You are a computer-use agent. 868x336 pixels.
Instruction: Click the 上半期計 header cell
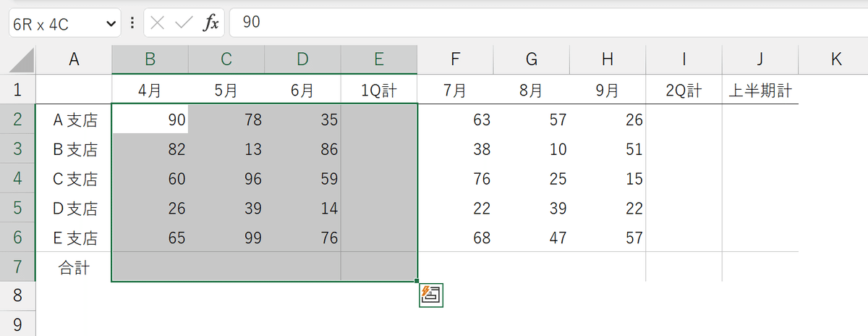click(x=759, y=91)
